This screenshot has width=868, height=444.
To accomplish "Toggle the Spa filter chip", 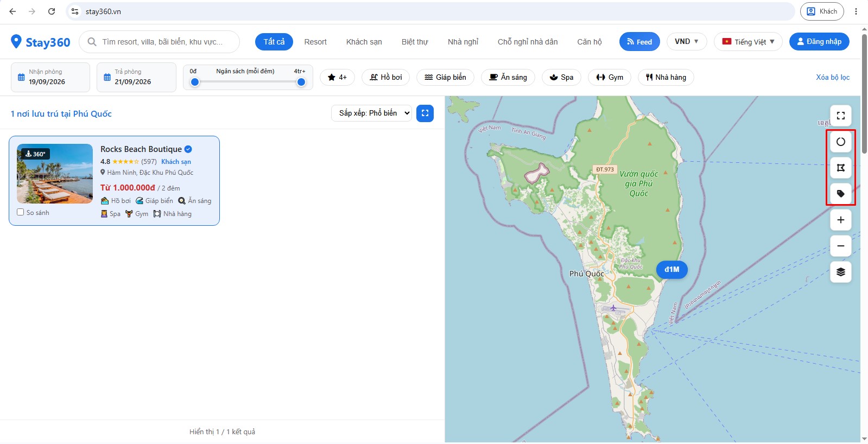I will [561, 77].
